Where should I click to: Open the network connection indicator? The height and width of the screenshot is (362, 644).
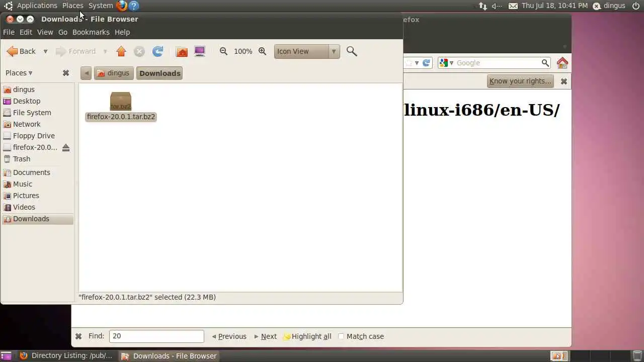[483, 6]
